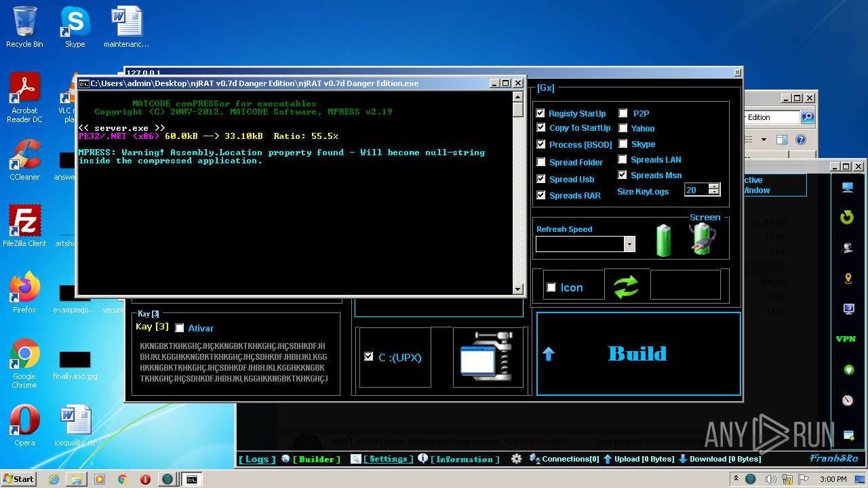Click the green refresh arrows icon
This screenshot has width=868, height=488.
(627, 287)
